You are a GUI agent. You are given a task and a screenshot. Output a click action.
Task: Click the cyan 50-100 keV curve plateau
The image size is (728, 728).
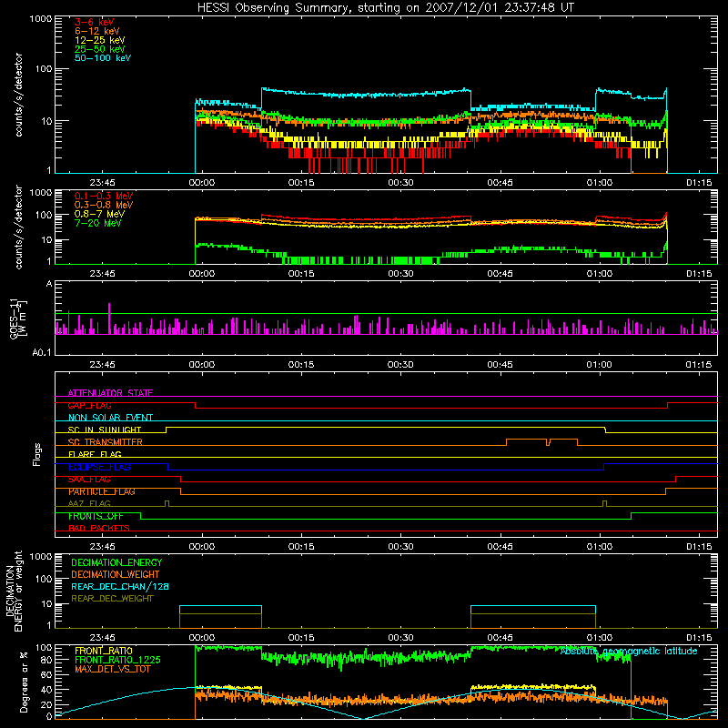366,94
